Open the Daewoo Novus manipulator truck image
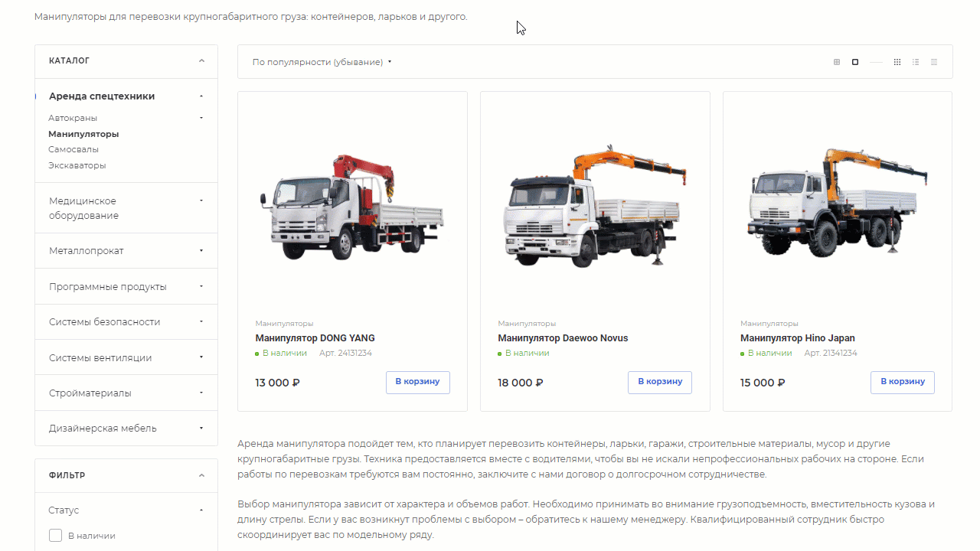The height and width of the screenshot is (551, 980). [595, 205]
